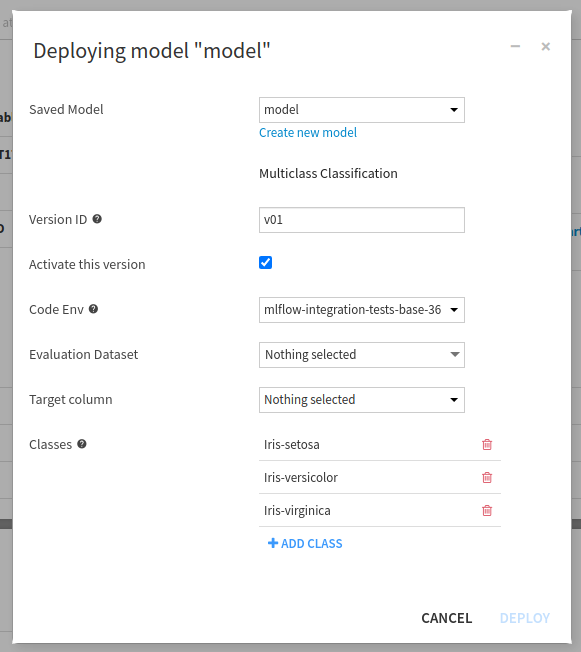Delete the Iris-setosa class
Viewport: 581px width, 652px height.
point(487,445)
